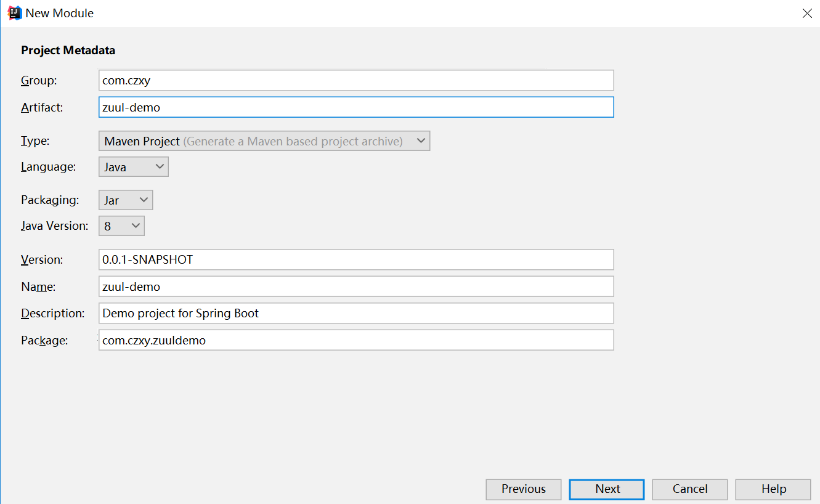Close the New Module dialog
The height and width of the screenshot is (504, 820).
(807, 13)
